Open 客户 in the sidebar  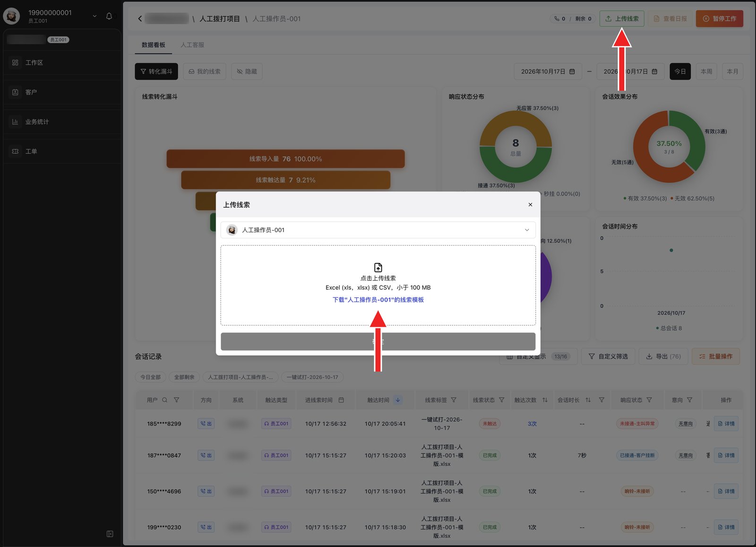(62, 92)
